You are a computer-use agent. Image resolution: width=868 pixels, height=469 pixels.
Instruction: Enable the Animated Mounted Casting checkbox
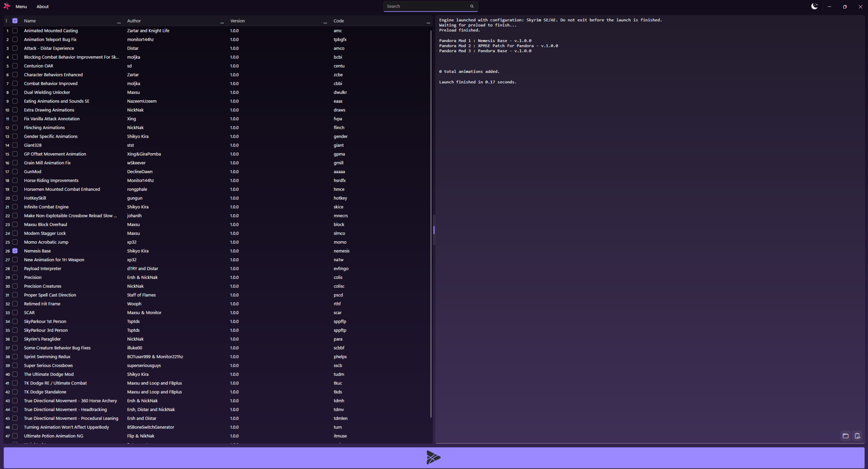15,31
